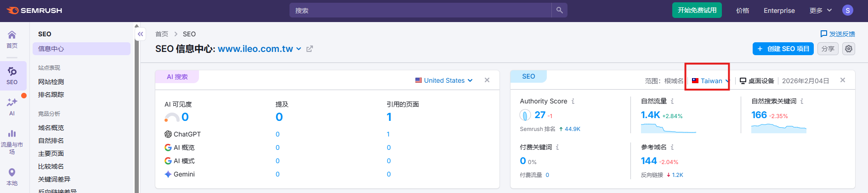
Task: Click 付费流量 value 0
Action: coord(547,175)
